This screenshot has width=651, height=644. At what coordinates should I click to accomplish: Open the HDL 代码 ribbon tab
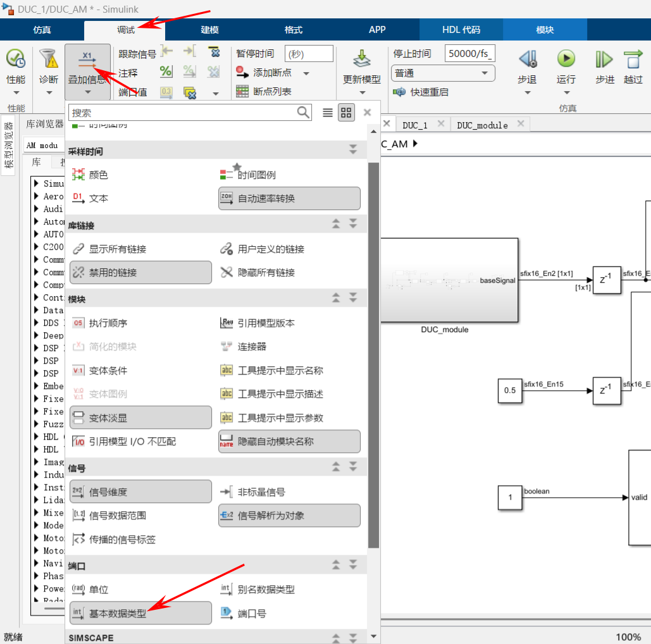pos(461,30)
